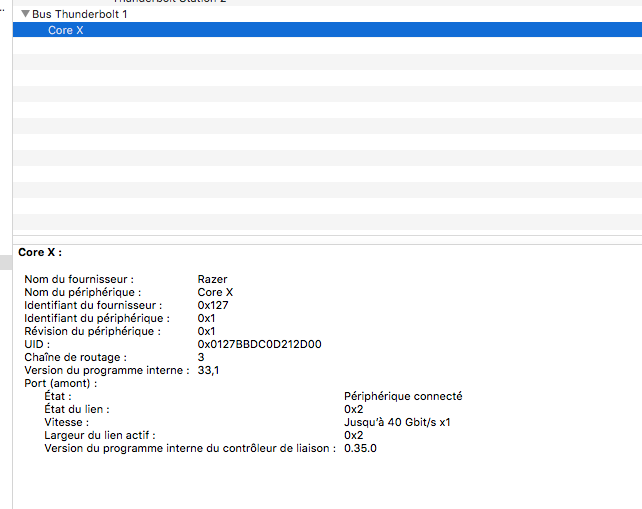642x509 pixels.
Task: Click the "Identifiant du périphérique :" label
Action: click(97, 318)
